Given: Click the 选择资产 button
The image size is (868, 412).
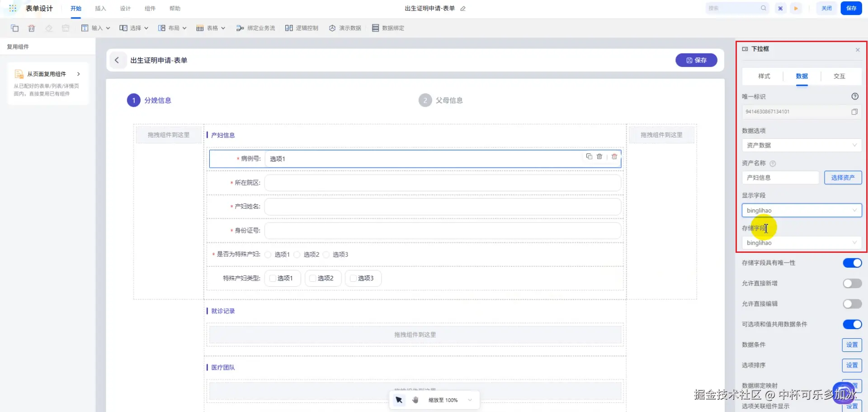Looking at the screenshot, I should 843,178.
